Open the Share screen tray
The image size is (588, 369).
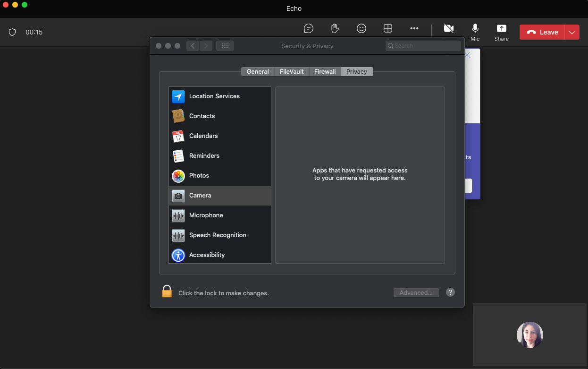click(501, 32)
